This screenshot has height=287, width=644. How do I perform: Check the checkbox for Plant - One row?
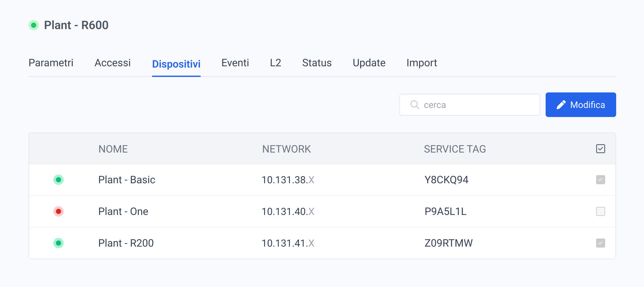[x=600, y=211]
